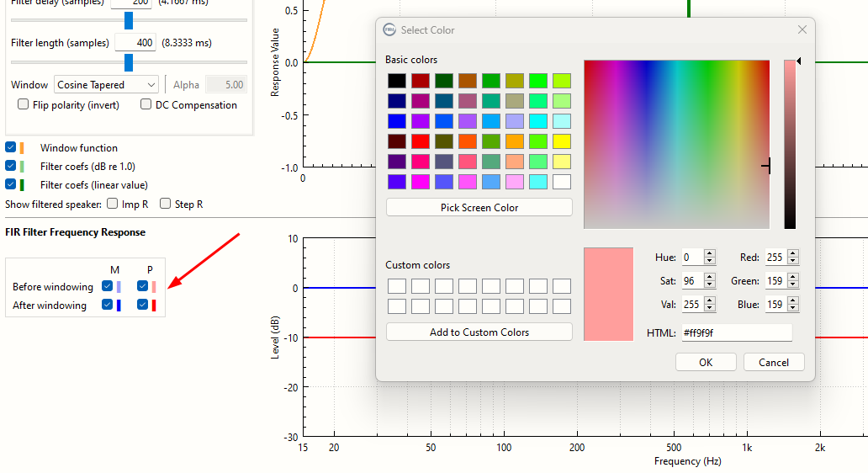The width and height of the screenshot is (868, 473).
Task: Choose the cyan basic color swatch
Action: tap(537, 121)
